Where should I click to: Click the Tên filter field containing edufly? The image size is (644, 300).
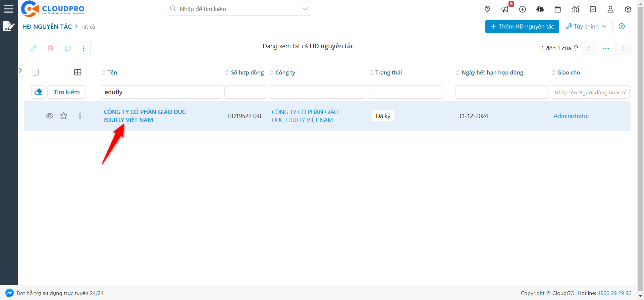pyautogui.click(x=161, y=92)
